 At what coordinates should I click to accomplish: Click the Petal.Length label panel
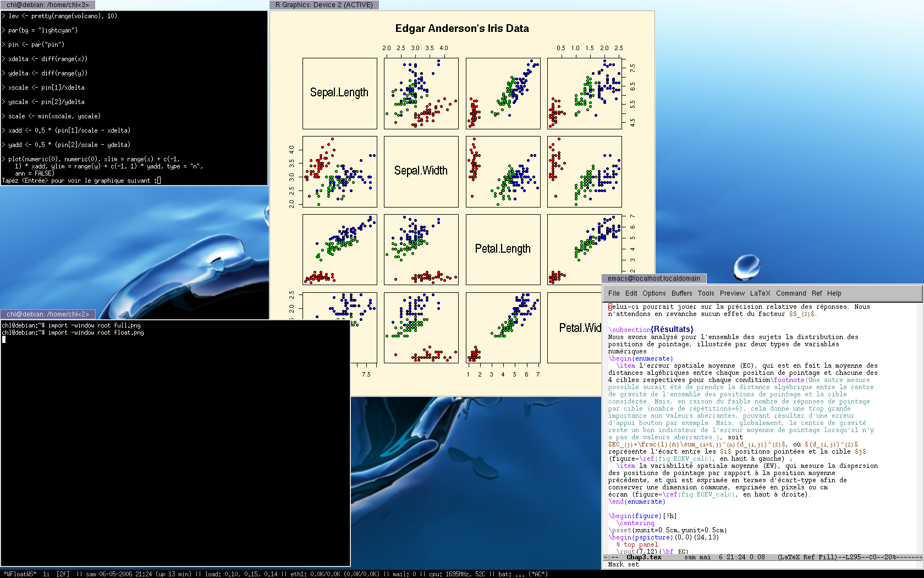[x=503, y=249]
